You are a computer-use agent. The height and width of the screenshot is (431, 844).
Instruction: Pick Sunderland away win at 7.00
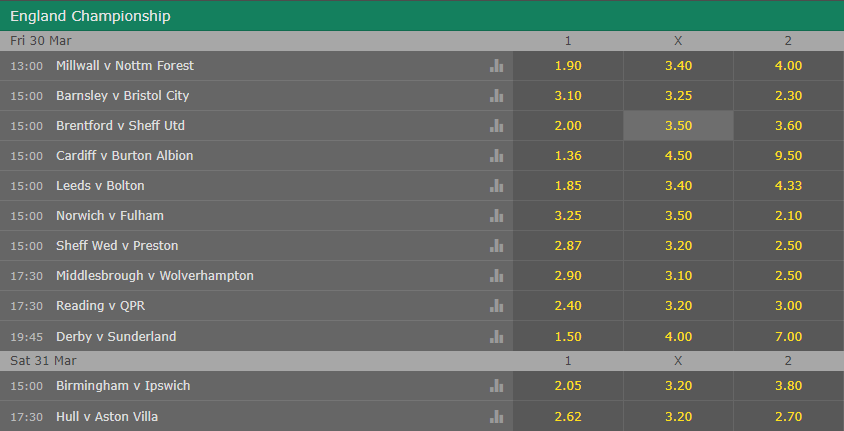(x=789, y=336)
